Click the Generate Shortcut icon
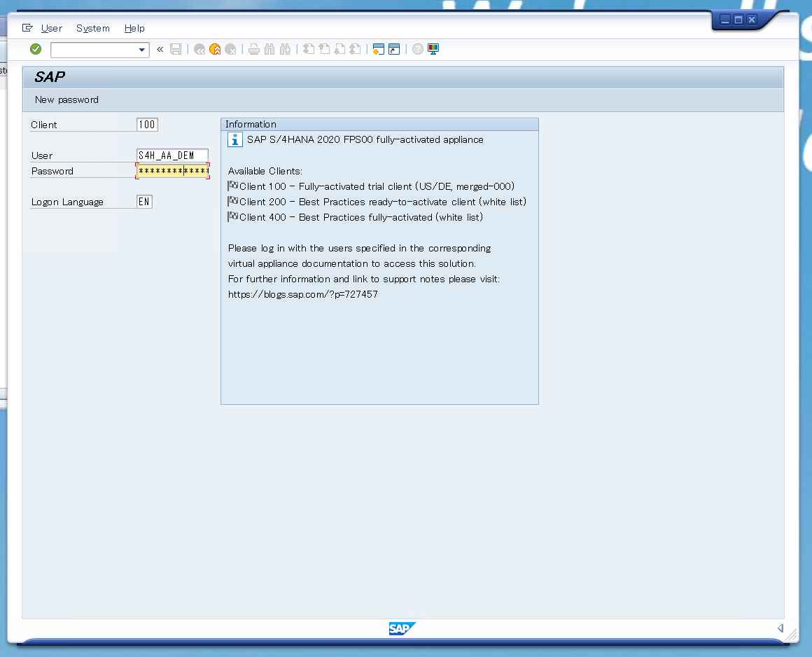Screen dimensions: 812x657 tap(394, 49)
